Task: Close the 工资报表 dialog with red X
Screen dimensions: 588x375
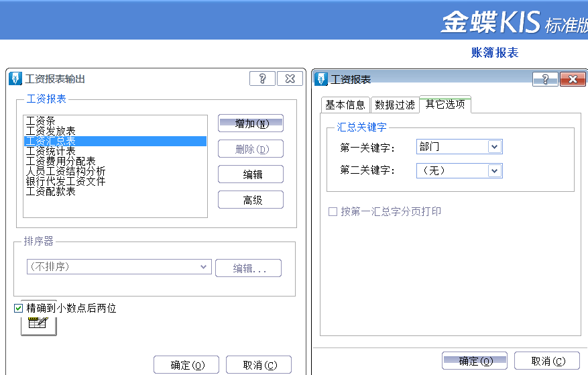Action: pyautogui.click(x=573, y=79)
